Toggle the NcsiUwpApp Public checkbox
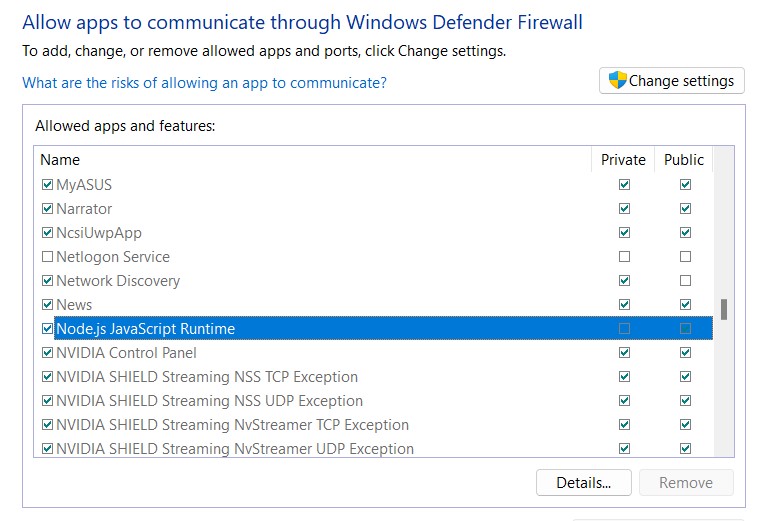The image size is (757, 521). pos(685,233)
